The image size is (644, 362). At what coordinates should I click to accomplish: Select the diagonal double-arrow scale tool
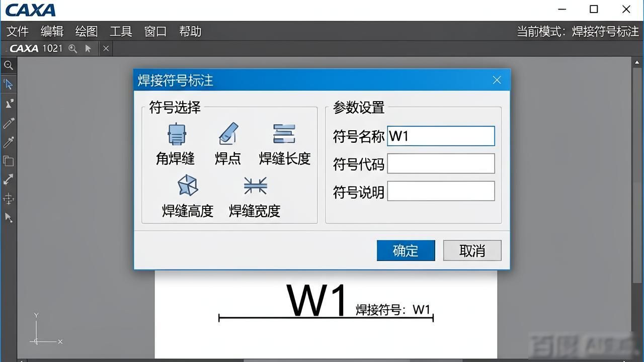click(x=8, y=179)
